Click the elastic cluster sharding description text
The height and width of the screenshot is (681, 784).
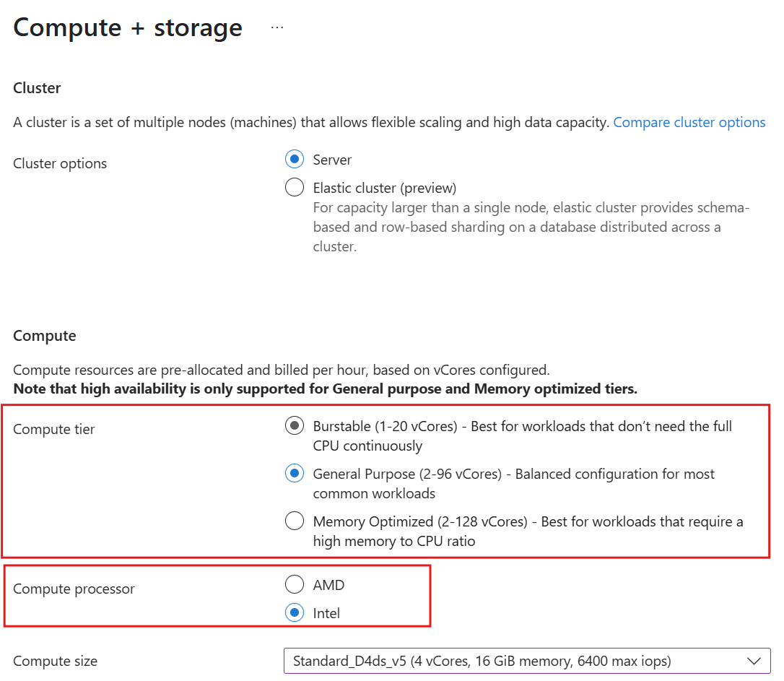531,227
